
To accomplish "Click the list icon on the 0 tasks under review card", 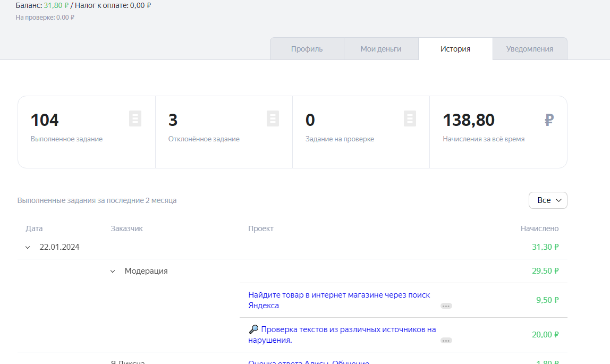I will (410, 118).
